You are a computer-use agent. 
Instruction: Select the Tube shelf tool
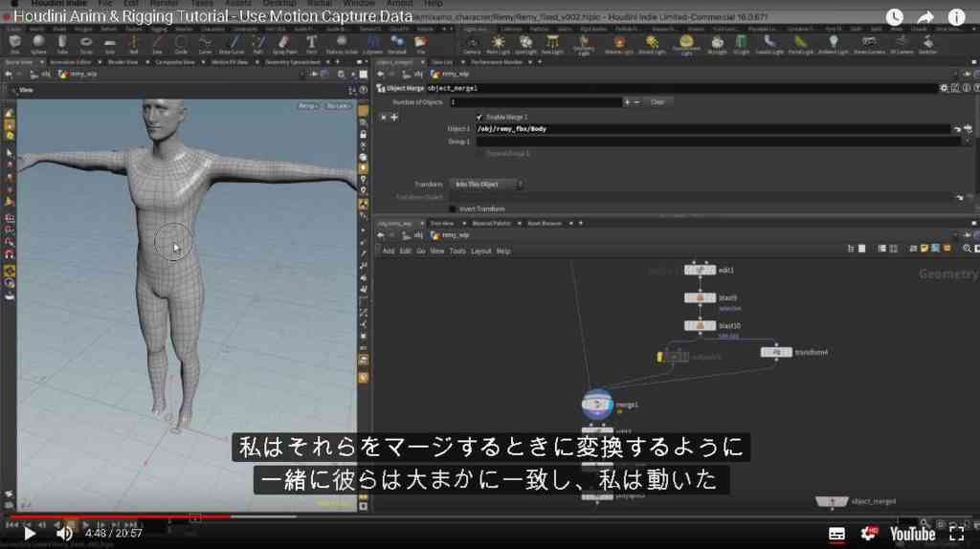point(62,44)
